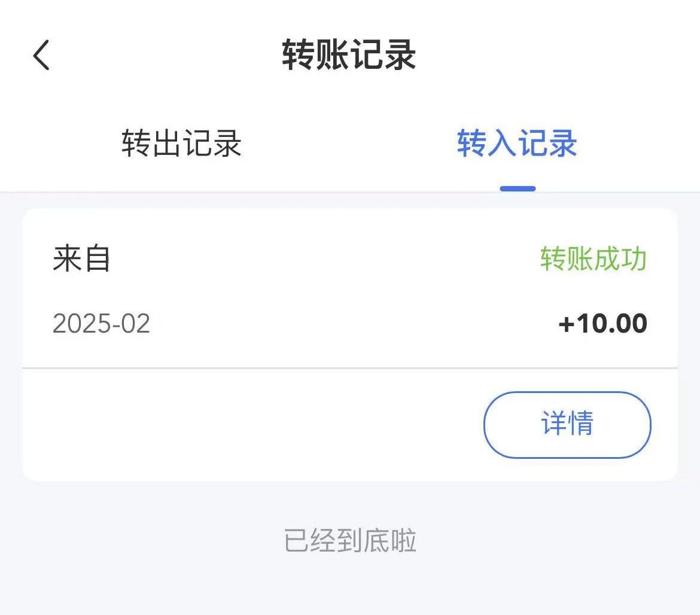The height and width of the screenshot is (615, 700).
Task: Click the 转账记录 page title
Action: click(349, 56)
